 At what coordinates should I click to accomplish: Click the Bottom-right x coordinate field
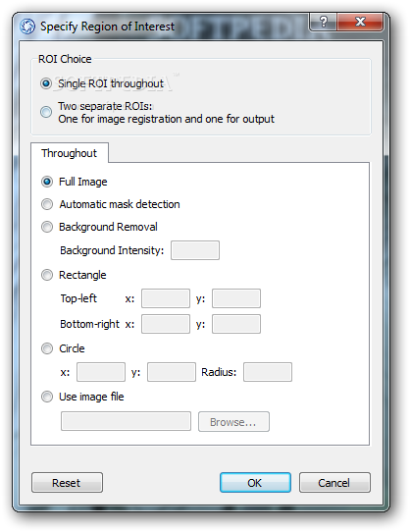coord(166,324)
